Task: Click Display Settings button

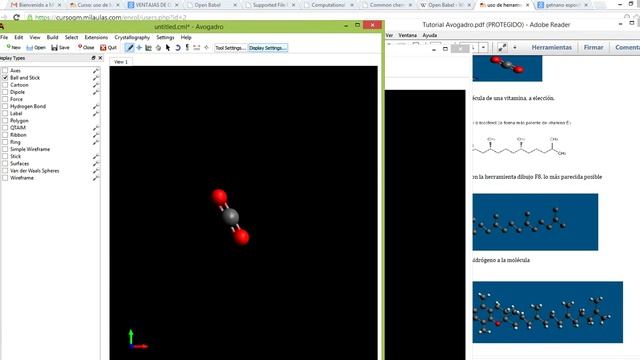Action: 268,48
